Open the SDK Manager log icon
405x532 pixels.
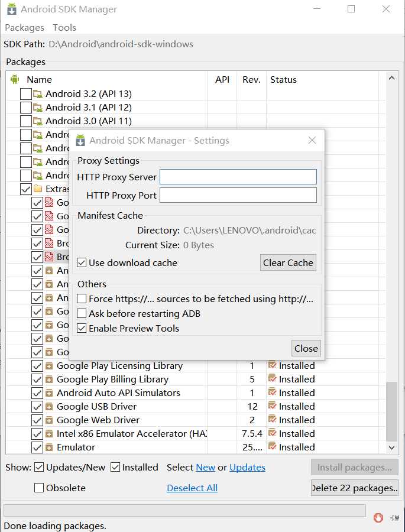(x=394, y=518)
